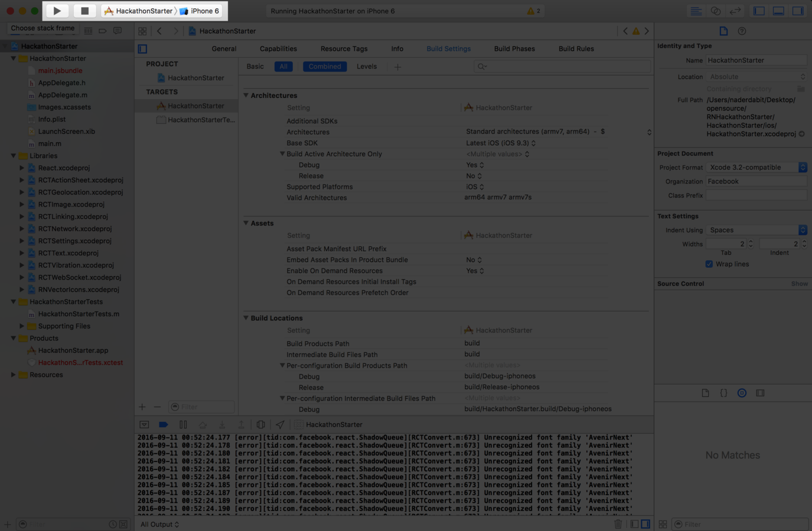
Task: Toggle breakpoints activation in debug bar
Action: 164,425
